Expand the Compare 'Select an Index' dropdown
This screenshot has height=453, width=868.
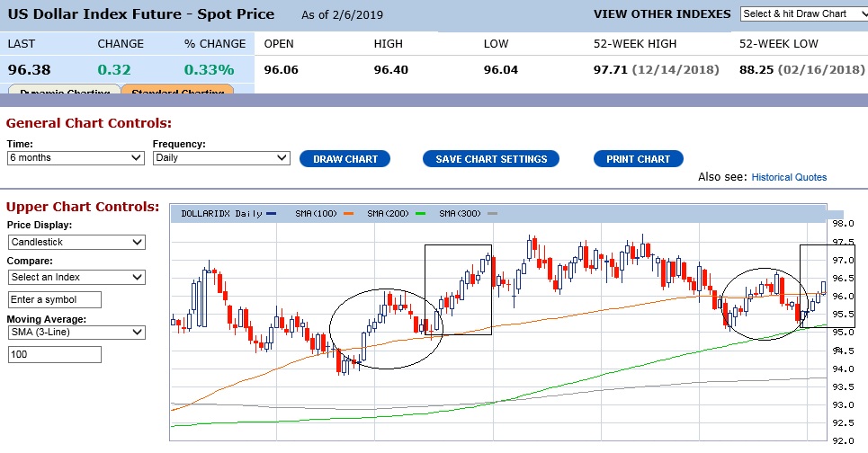pyautogui.click(x=76, y=277)
